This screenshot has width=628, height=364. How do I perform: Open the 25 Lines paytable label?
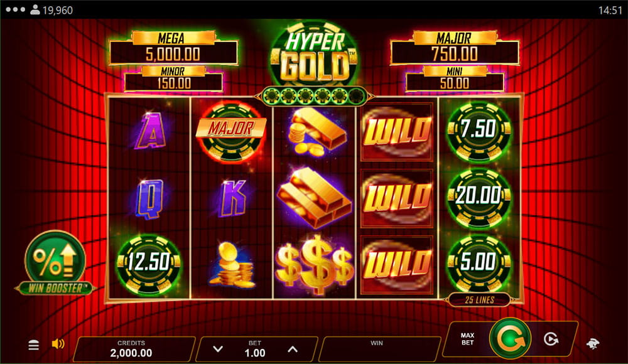tap(479, 299)
